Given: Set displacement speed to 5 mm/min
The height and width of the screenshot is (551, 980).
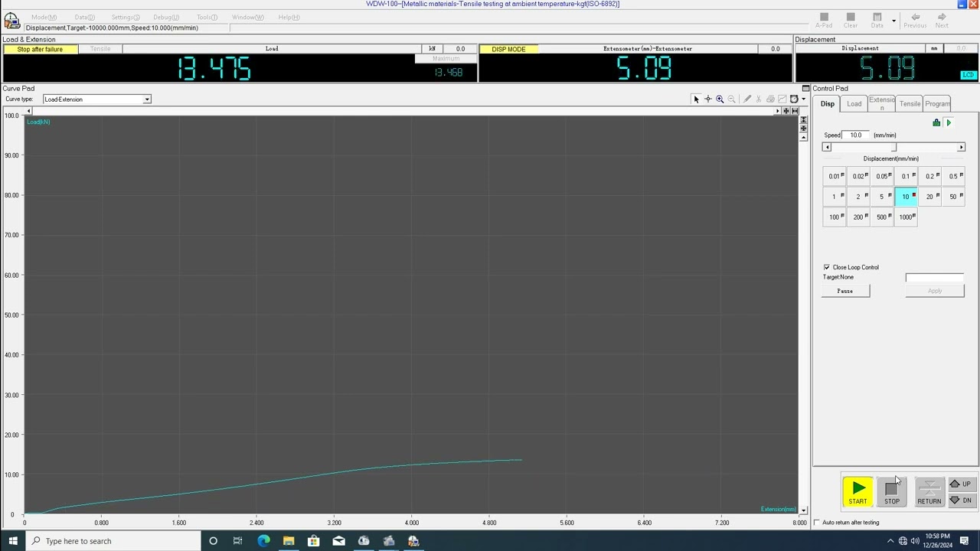Looking at the screenshot, I should [882, 197].
